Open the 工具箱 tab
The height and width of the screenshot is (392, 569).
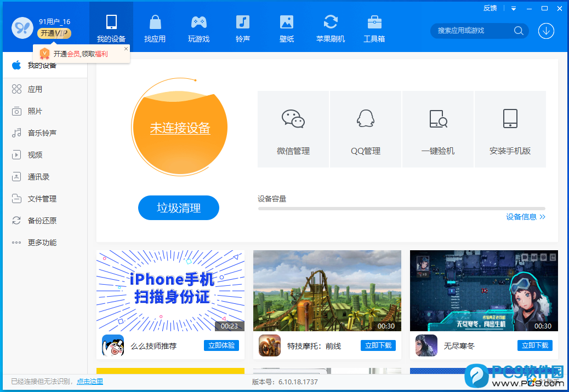[374, 27]
